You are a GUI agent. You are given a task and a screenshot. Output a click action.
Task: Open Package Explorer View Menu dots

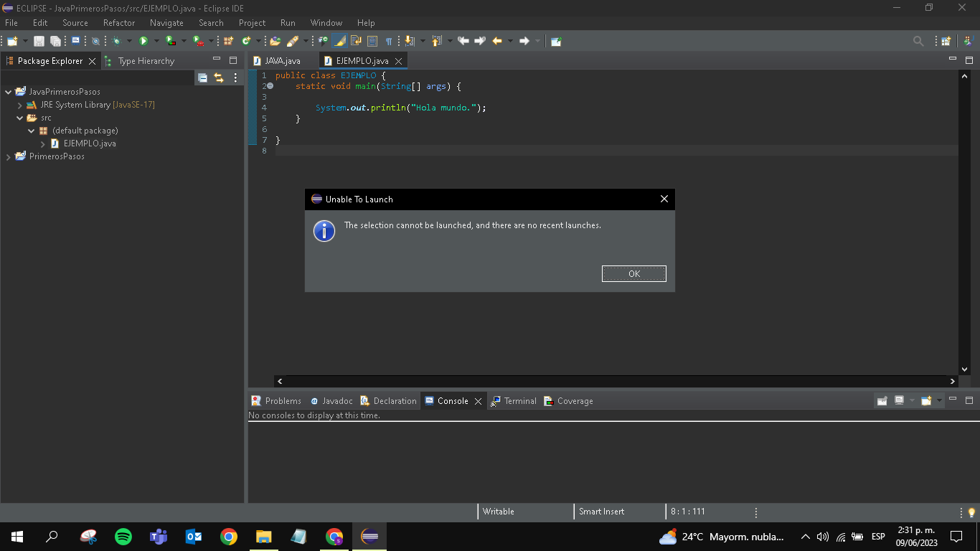[235, 77]
